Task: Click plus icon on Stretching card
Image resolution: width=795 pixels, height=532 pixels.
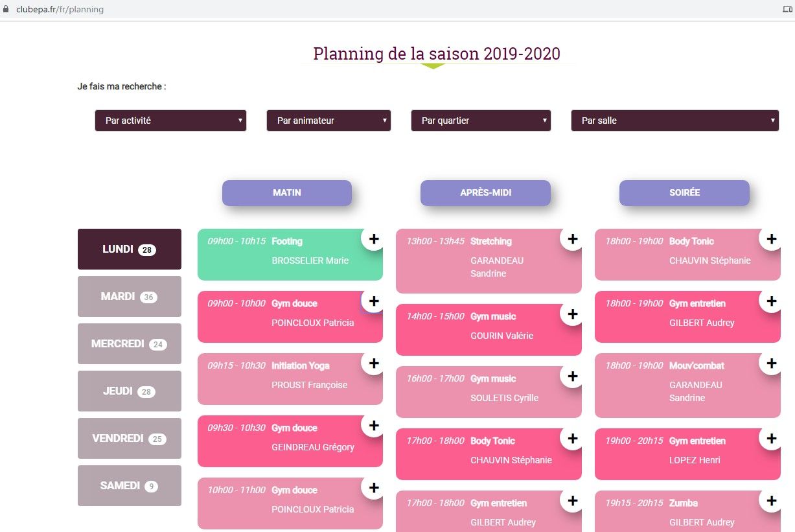Action: (x=572, y=239)
